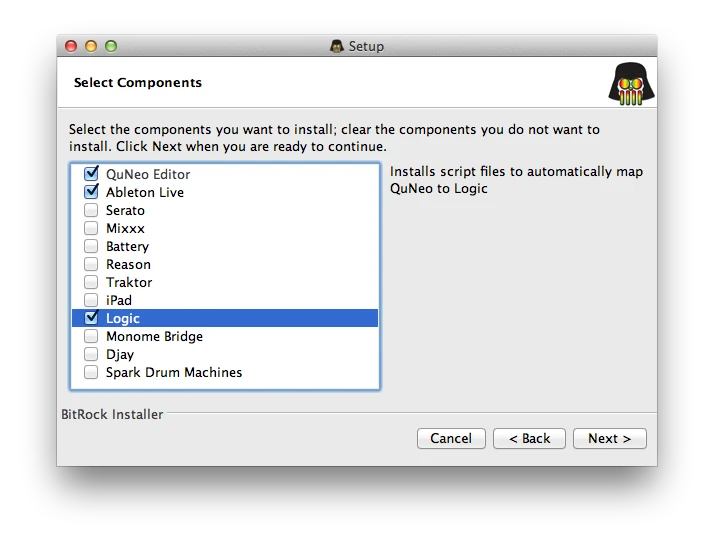The width and height of the screenshot is (714, 545).
Task: Tick the iPad checkbox
Action: pyautogui.click(x=91, y=300)
